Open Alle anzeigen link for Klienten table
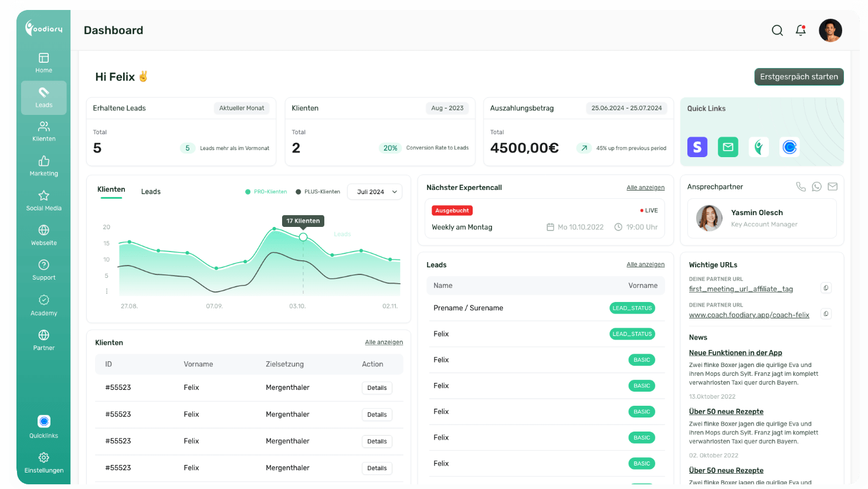Viewport: 868px width, 489px height. [384, 342]
